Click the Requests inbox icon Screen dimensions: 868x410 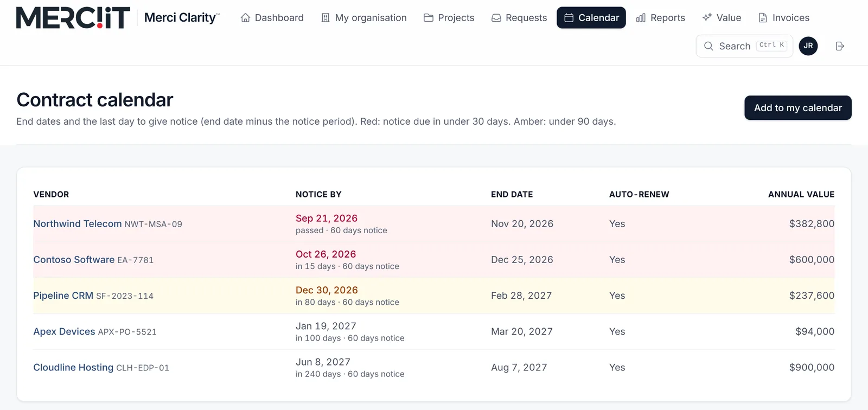(496, 18)
